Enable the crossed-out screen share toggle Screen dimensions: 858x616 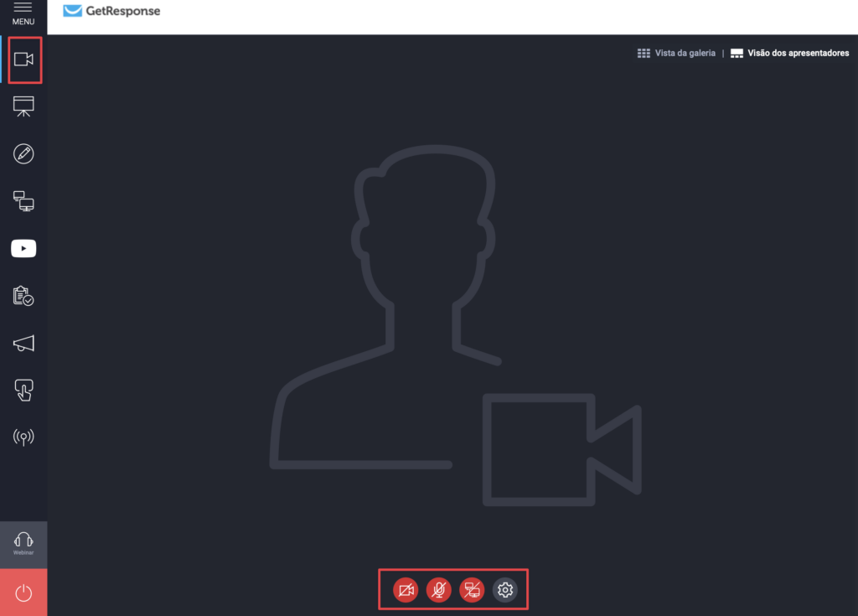(x=473, y=590)
